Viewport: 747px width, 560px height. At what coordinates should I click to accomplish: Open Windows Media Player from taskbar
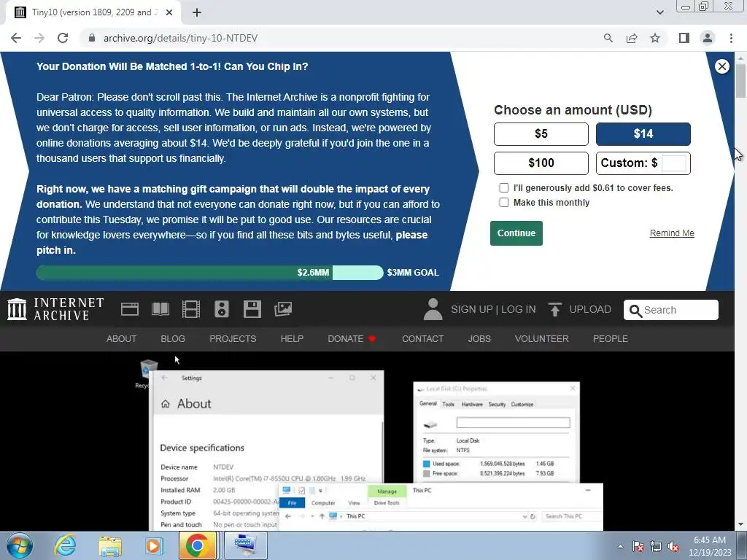[153, 545]
